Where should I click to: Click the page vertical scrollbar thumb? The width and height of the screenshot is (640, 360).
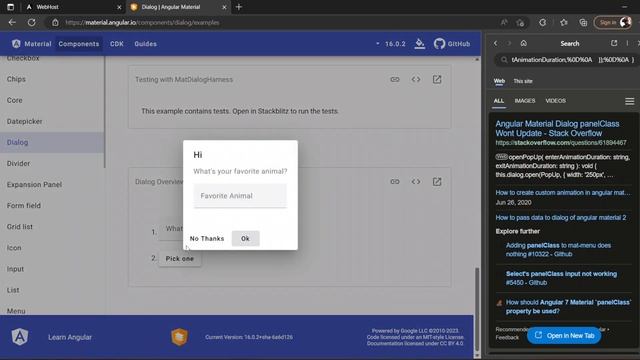point(477,309)
